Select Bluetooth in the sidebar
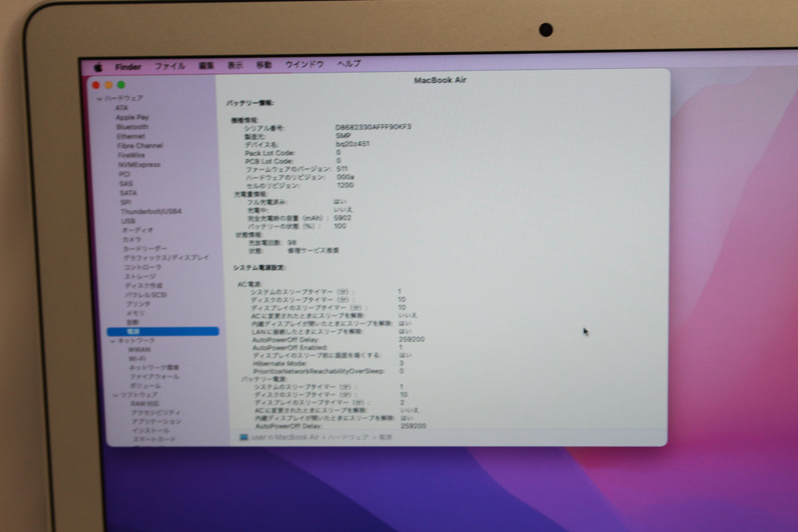The height and width of the screenshot is (532, 798). pyautogui.click(x=132, y=126)
